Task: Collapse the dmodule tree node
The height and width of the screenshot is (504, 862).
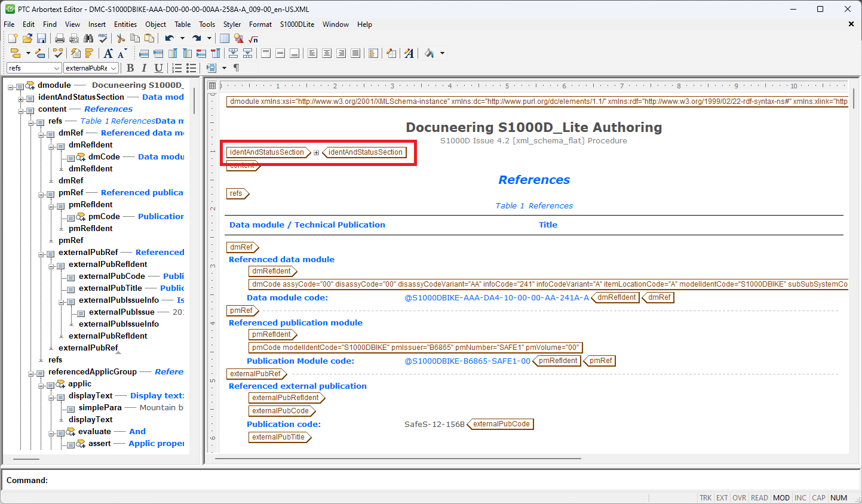Action: pos(11,87)
